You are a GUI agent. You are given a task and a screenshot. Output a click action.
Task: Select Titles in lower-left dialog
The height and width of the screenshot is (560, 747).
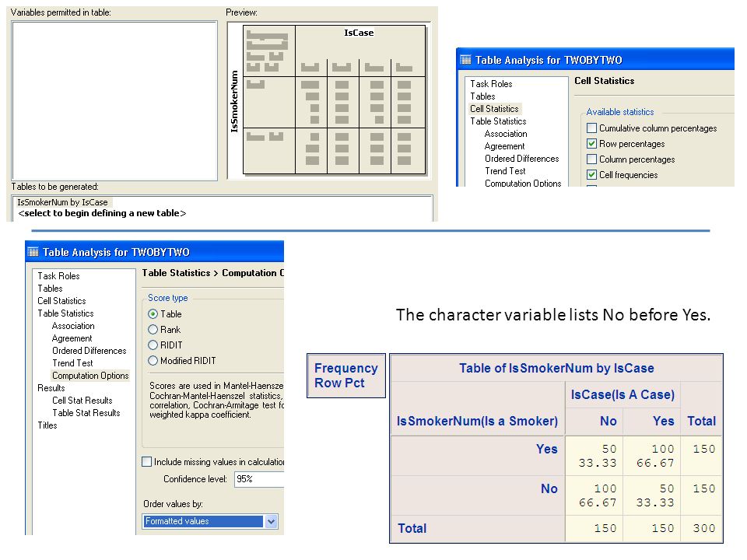coord(47,425)
